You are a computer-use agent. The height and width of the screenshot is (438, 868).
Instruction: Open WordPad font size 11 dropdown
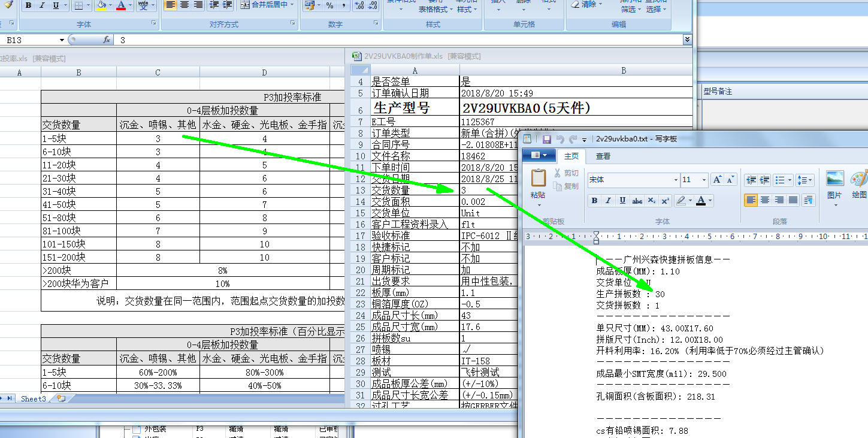click(x=704, y=180)
